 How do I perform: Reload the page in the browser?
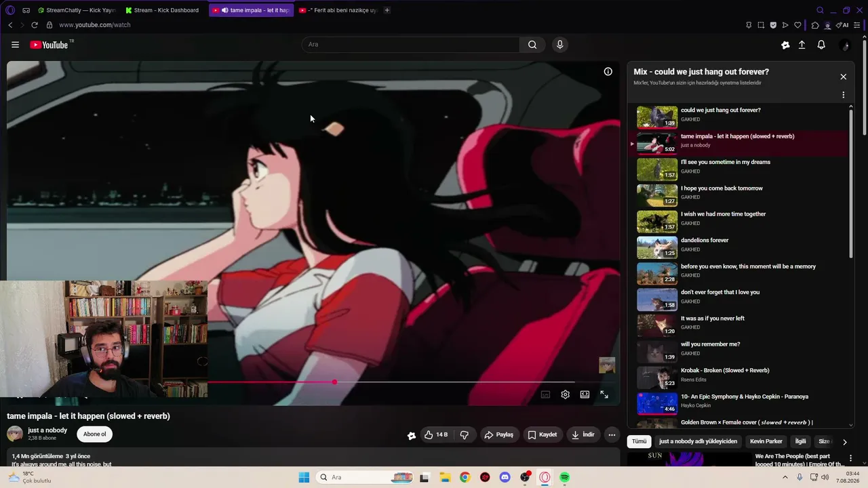[x=35, y=25]
